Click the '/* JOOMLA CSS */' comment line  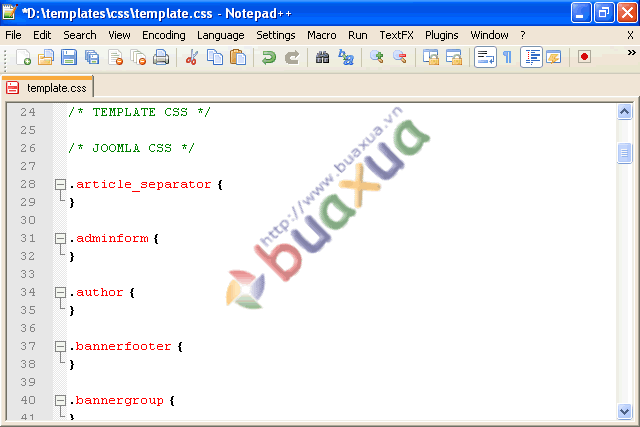coord(131,148)
